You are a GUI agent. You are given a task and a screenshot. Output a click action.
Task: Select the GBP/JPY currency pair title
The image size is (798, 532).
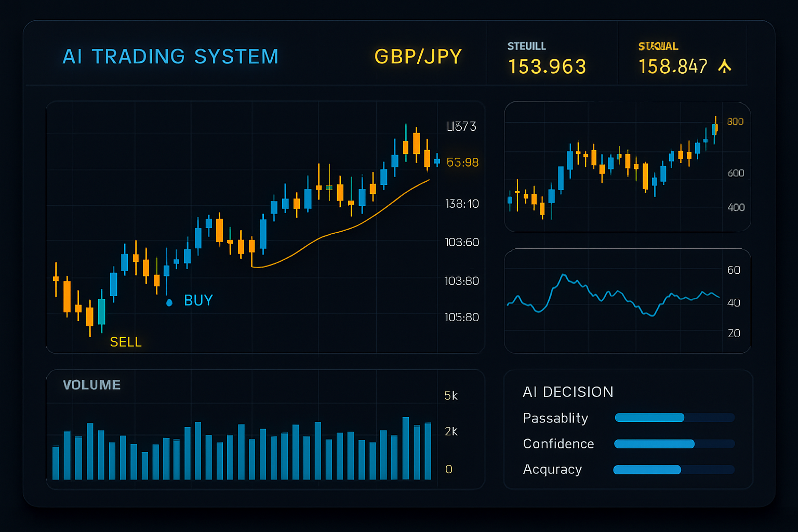click(x=418, y=57)
